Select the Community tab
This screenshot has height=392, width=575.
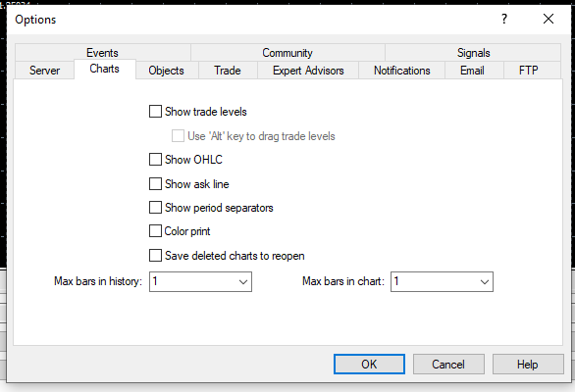[287, 53]
